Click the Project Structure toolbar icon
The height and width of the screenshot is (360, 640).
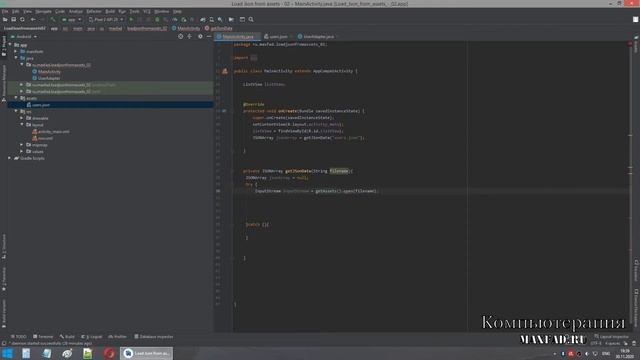pyautogui.click(x=242, y=19)
